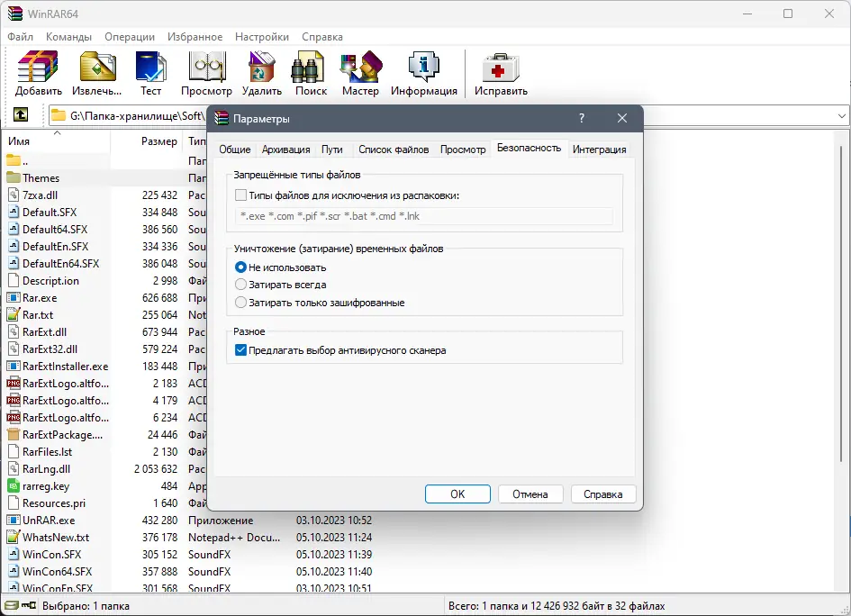Switch to the Интеграция tab
Viewport: 851px width, 616px height.
click(x=599, y=149)
